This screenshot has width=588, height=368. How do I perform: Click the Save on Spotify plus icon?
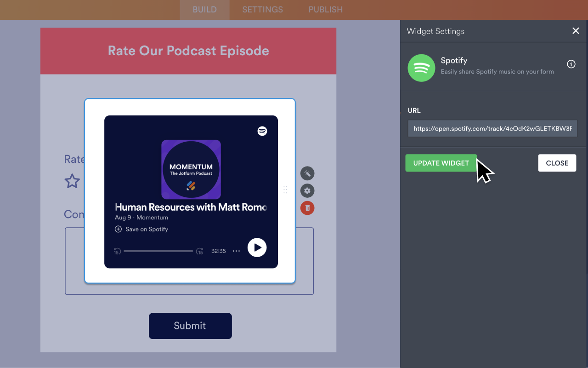click(x=118, y=229)
